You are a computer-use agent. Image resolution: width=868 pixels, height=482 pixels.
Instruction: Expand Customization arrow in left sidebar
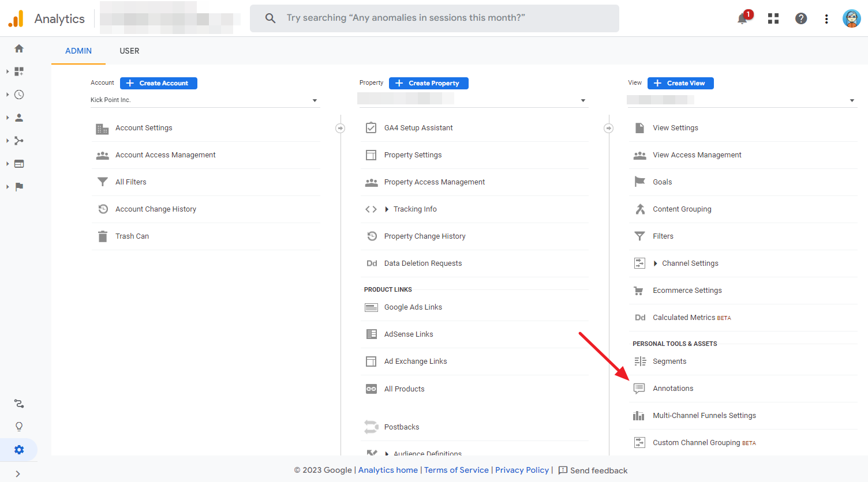pyautogui.click(x=8, y=71)
